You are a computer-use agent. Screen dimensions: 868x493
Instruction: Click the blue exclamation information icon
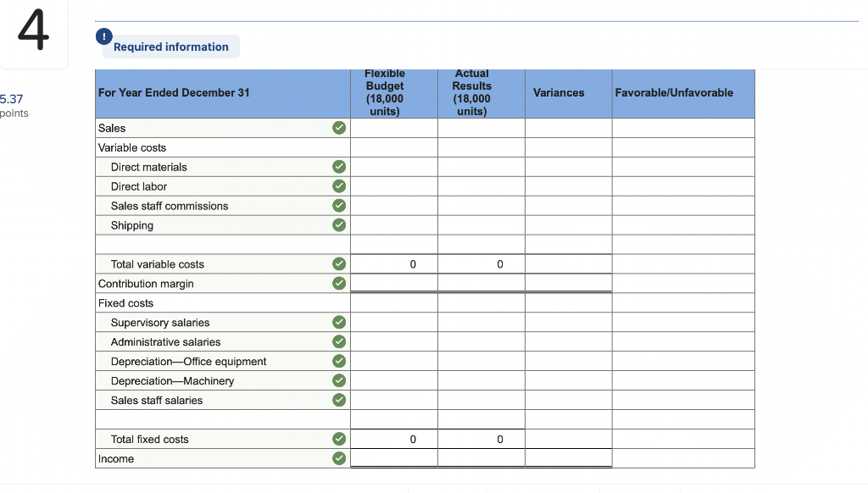tap(103, 36)
